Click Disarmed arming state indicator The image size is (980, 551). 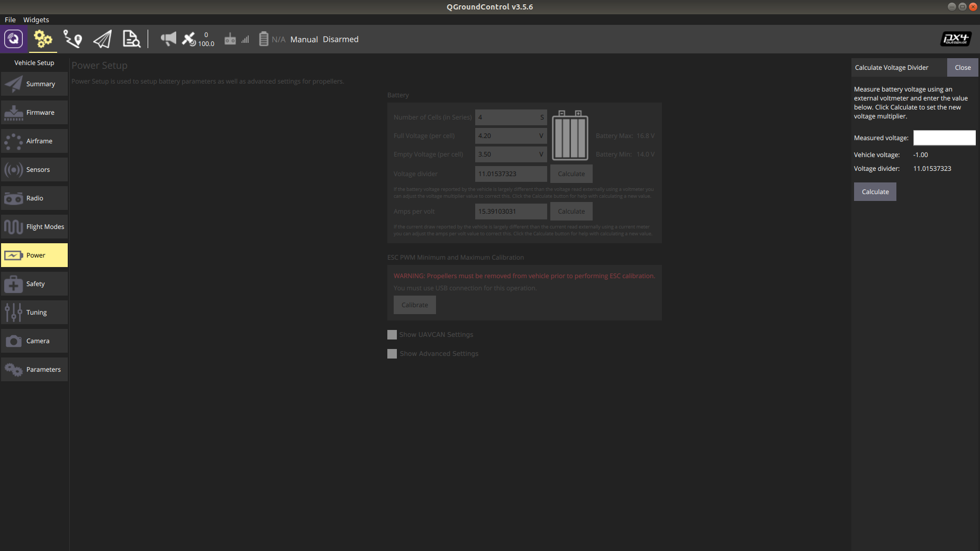coord(340,39)
